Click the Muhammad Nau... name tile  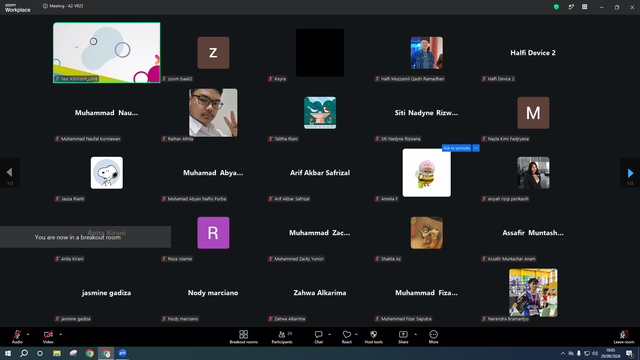point(106,113)
